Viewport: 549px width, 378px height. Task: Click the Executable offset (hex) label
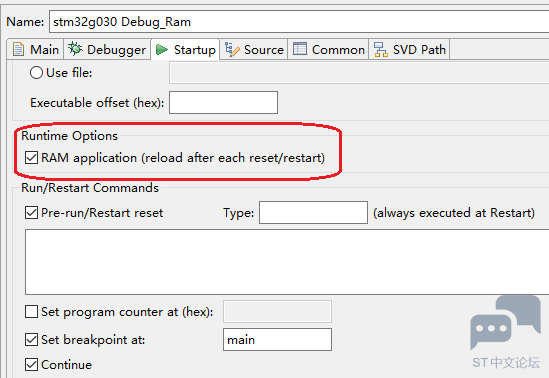(97, 103)
